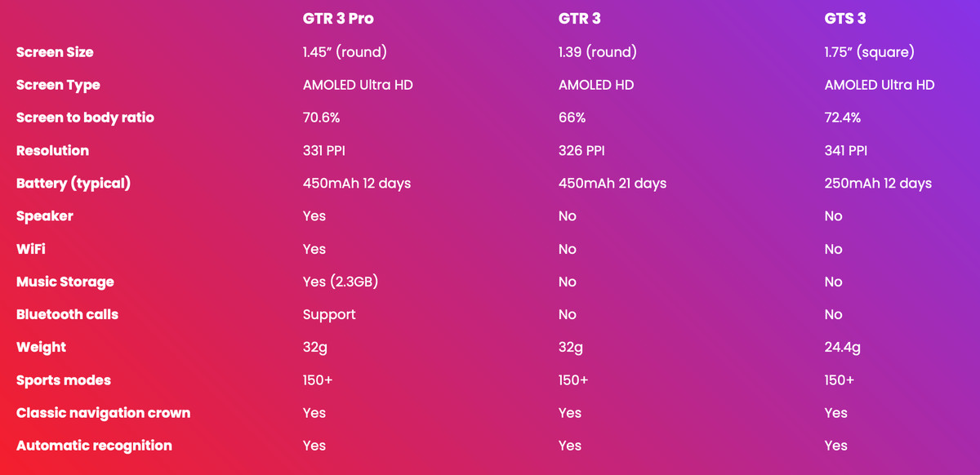Click the WiFi row label
Image resolution: width=980 pixels, height=475 pixels.
(31, 249)
